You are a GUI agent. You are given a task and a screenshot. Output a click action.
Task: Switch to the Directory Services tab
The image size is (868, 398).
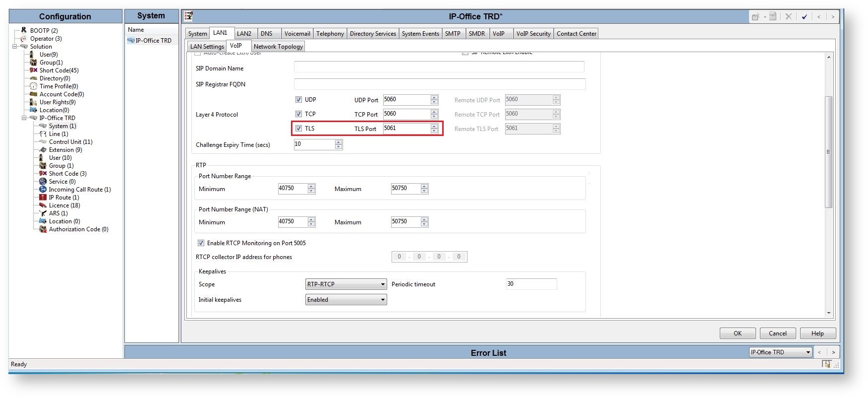coord(373,33)
